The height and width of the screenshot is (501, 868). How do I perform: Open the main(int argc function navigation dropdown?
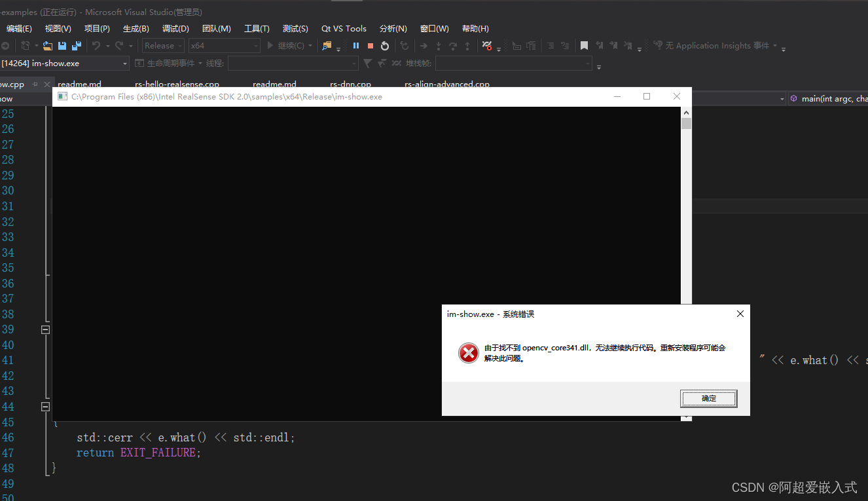829,99
